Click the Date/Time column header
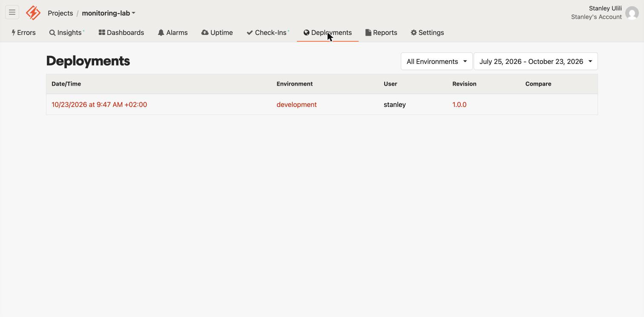644x317 pixels. [66, 84]
